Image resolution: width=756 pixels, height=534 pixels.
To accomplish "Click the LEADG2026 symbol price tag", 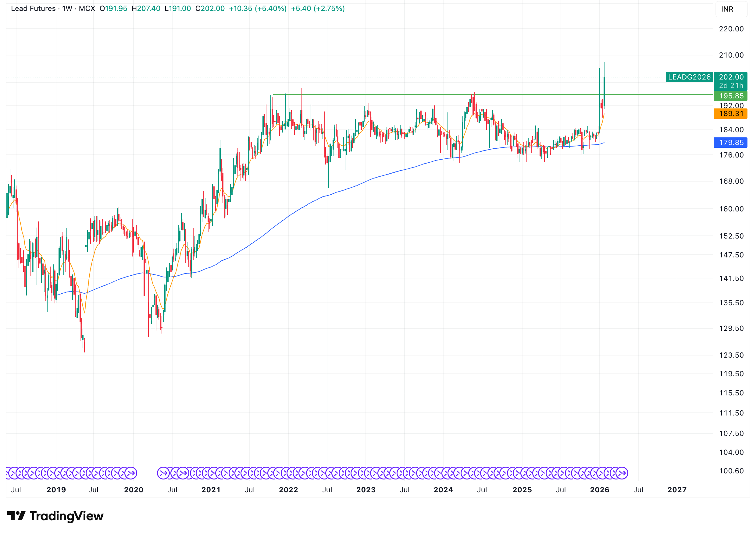I will 689,77.
